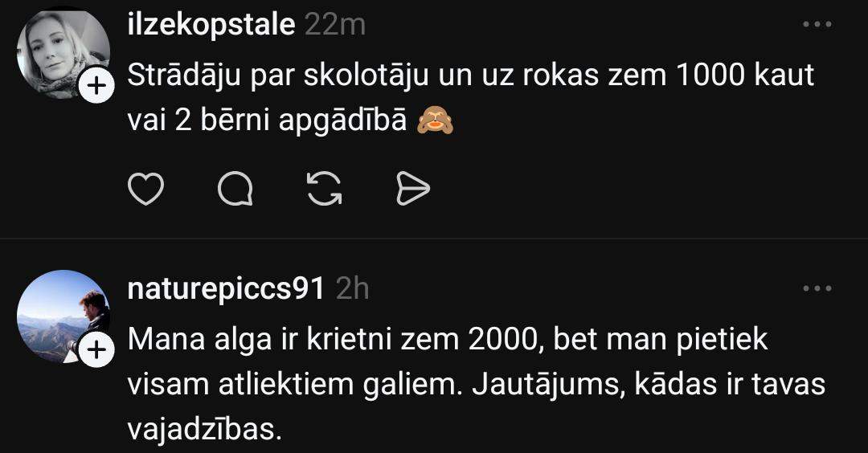Screen dimensions: 868x453
Task: Open replies via the comment bubble icon
Action: 235,189
